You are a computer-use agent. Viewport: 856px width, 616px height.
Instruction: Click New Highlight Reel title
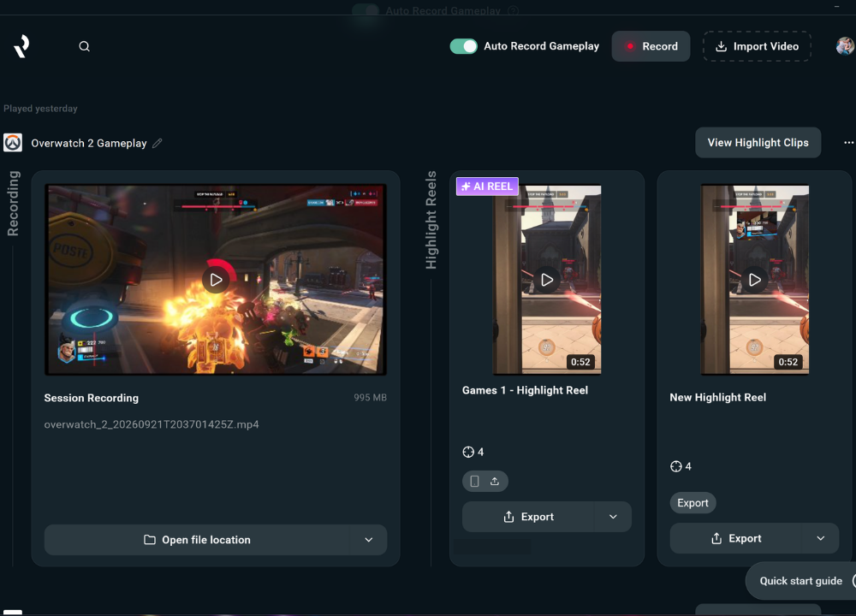tap(718, 397)
